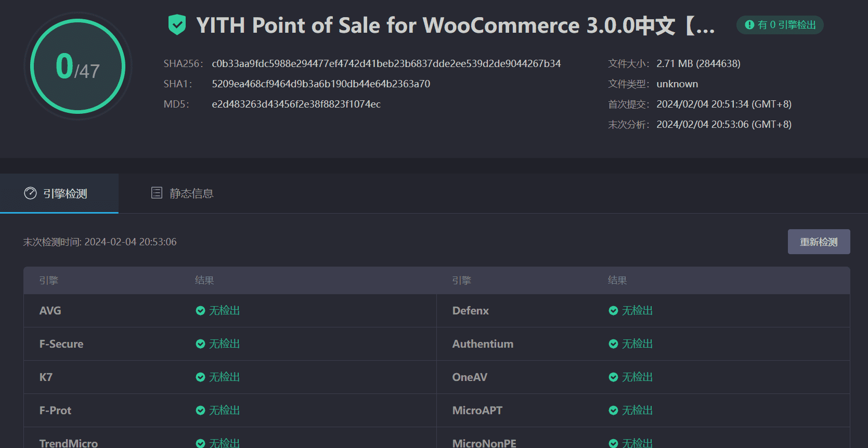Click the Authentium engine name

[483, 344]
